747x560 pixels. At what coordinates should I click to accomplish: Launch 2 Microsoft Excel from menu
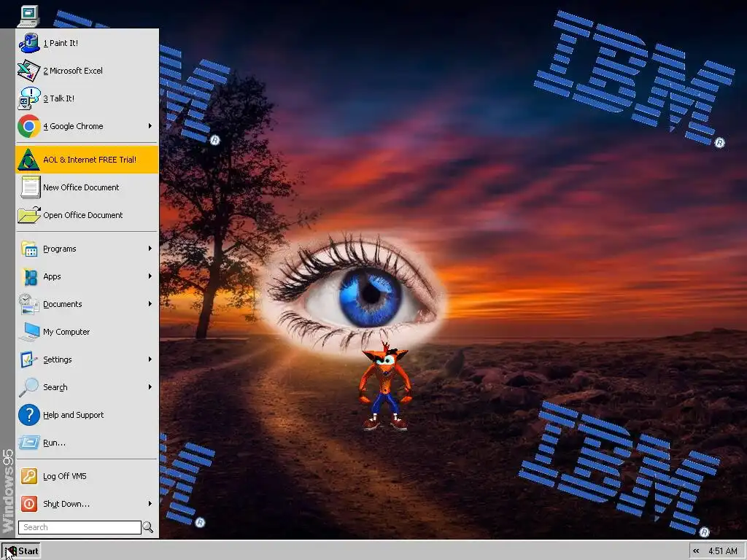click(88, 71)
